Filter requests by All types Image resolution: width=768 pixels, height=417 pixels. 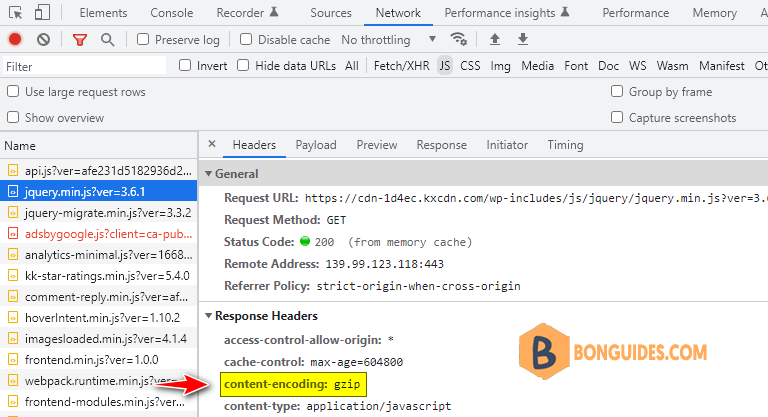click(352, 66)
